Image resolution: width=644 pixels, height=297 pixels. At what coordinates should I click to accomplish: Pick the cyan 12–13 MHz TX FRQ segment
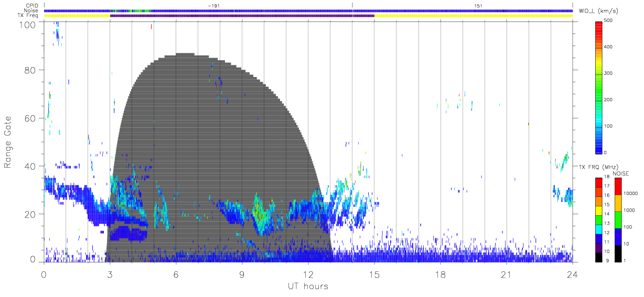pos(599,228)
